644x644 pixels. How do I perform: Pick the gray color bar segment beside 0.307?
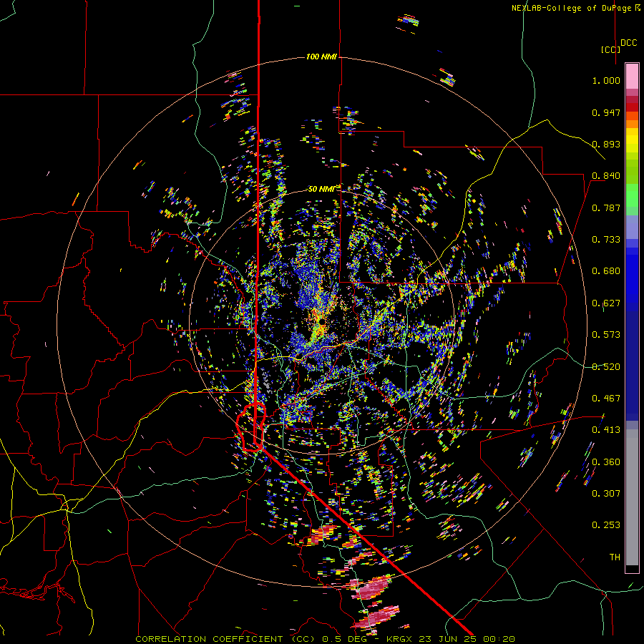tap(632, 497)
